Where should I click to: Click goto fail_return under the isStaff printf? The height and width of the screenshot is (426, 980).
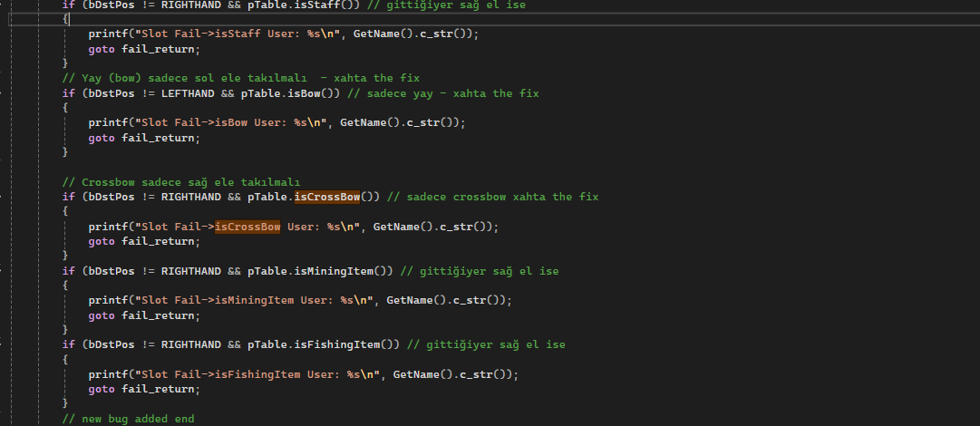(x=144, y=49)
